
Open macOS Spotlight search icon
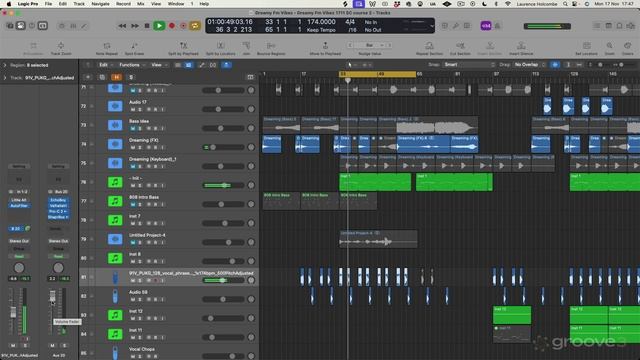click(565, 4)
